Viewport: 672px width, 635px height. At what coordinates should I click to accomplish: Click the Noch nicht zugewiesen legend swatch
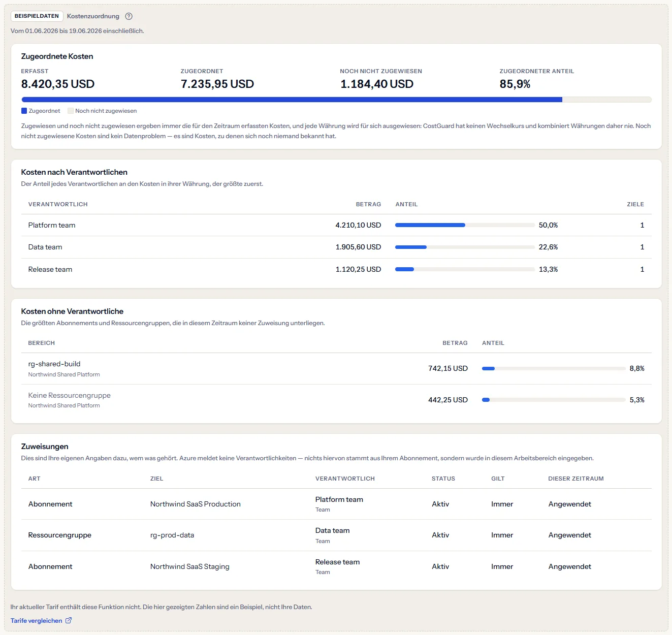tap(71, 111)
